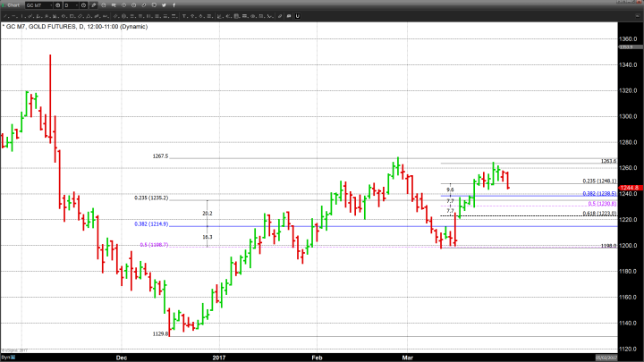Screen dimensions: 644x362
Task: Click the Twitter share icon
Action: coord(164,5)
